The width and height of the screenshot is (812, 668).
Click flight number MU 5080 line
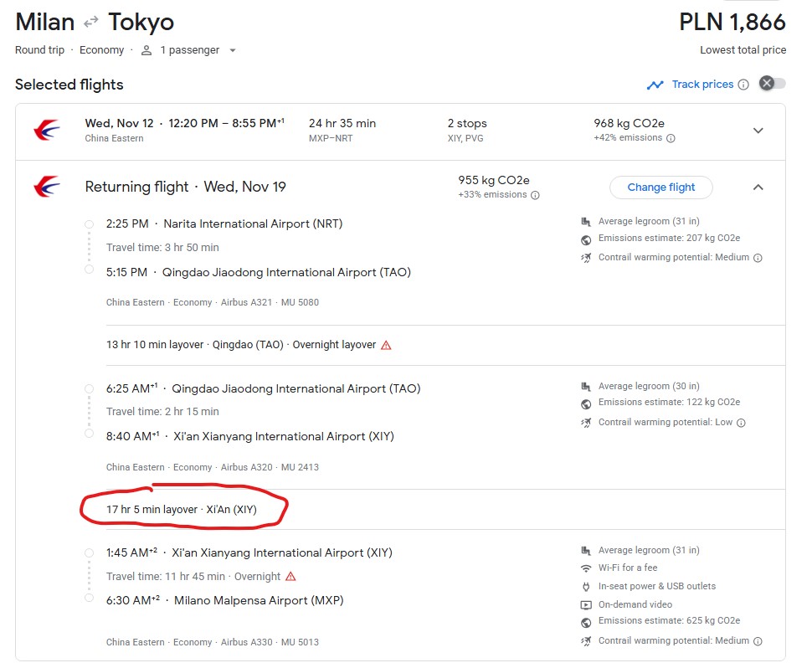click(x=213, y=302)
